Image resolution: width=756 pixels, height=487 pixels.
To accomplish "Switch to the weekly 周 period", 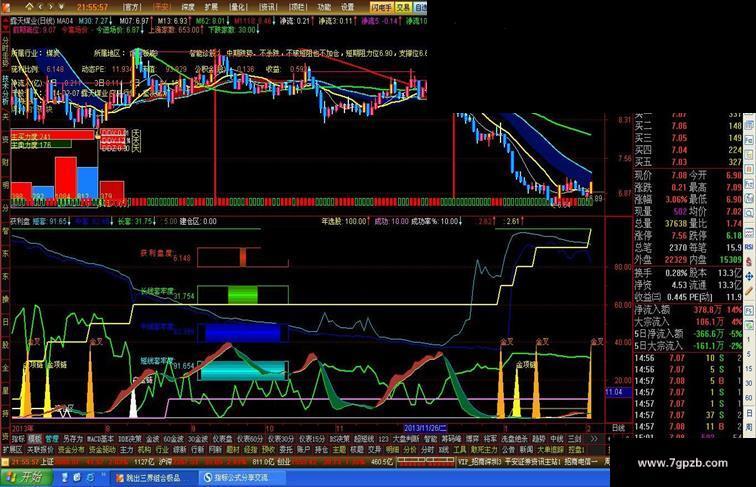I will (749, 427).
